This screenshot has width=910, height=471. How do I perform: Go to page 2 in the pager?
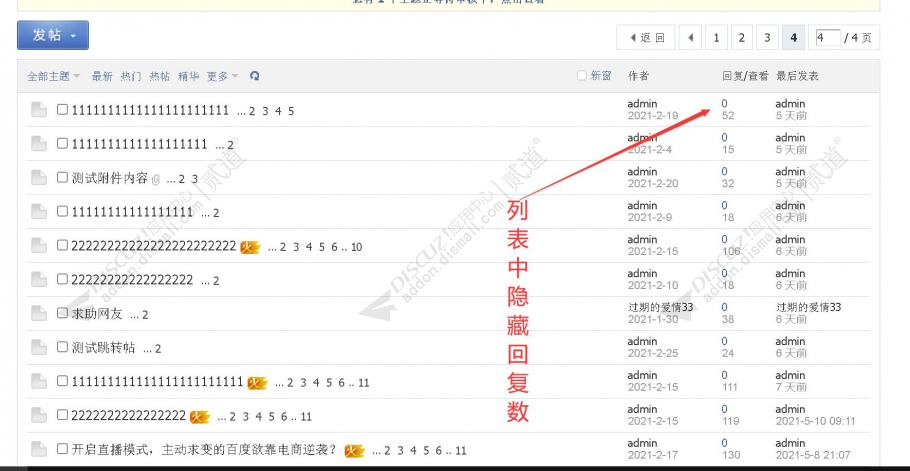pos(742,38)
